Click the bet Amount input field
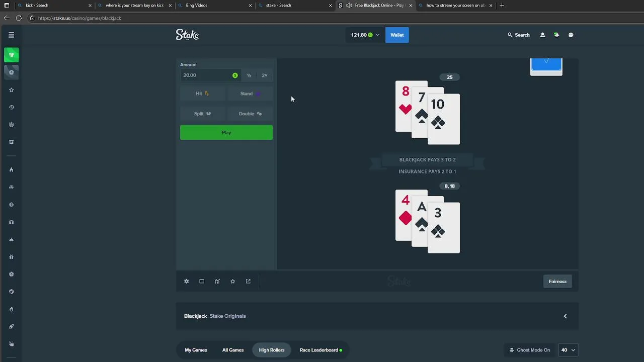This screenshot has width=644, height=362. (210, 75)
